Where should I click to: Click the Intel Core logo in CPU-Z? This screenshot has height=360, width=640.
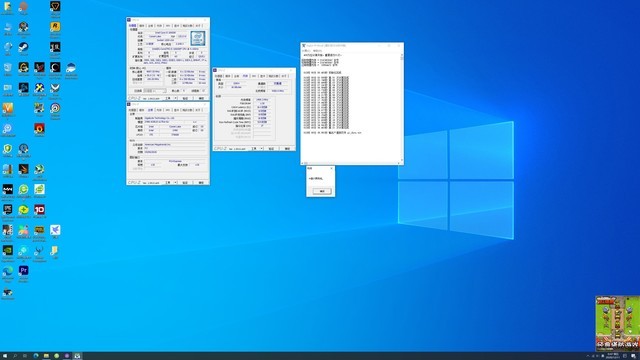point(198,39)
